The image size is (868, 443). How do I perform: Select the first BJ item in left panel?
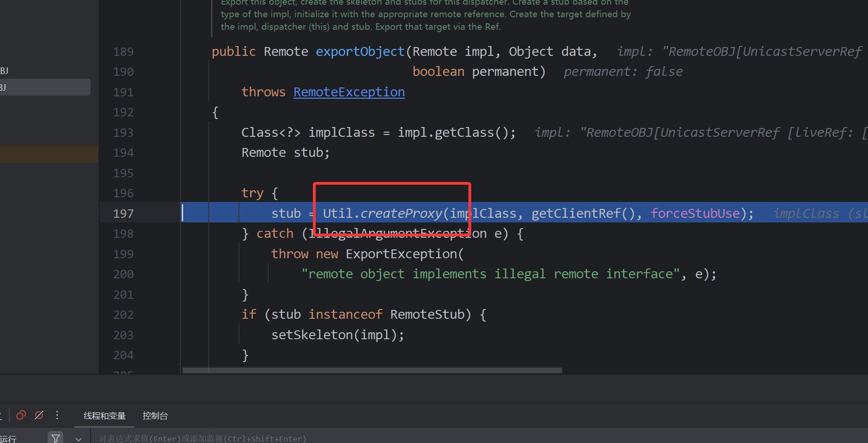5,71
